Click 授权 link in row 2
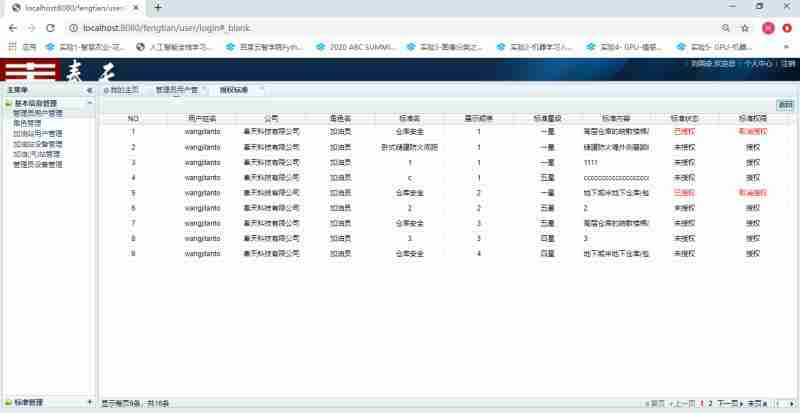800x413 pixels. 752,146
